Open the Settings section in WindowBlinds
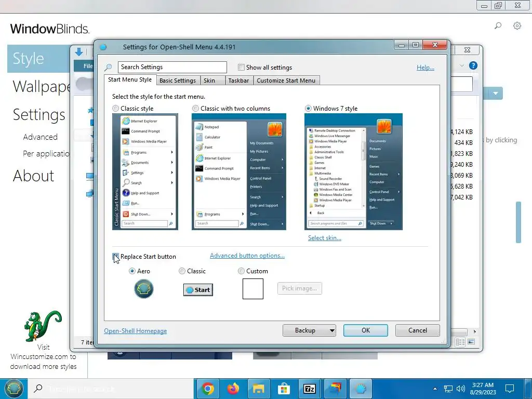The height and width of the screenshot is (399, 532). (39, 114)
